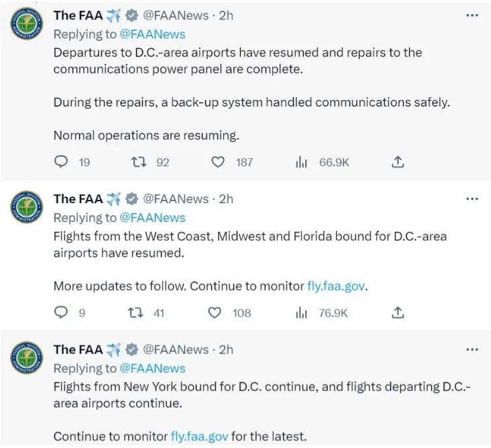Open more options on the New York flights tweet

[x=472, y=349]
